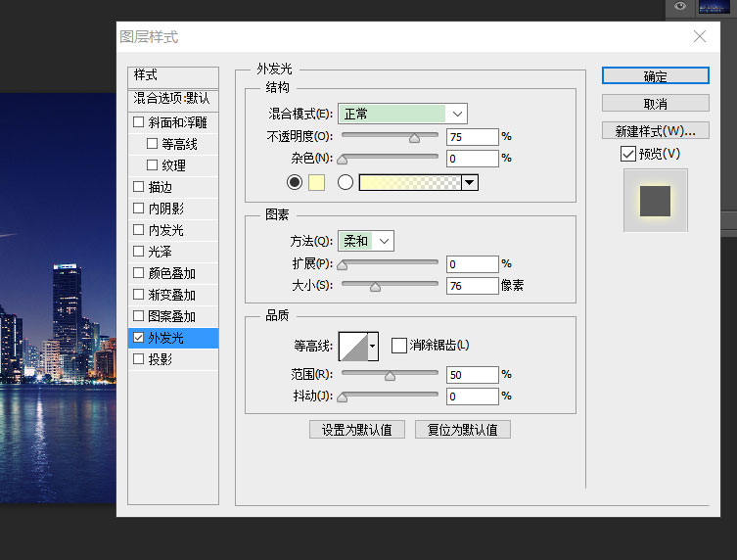Click the yellow glow color swatch
The width and height of the screenshot is (737, 560).
tap(316, 182)
